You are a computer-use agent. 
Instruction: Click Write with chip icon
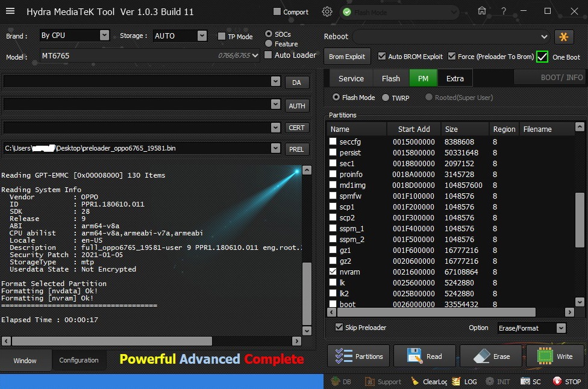coord(555,356)
